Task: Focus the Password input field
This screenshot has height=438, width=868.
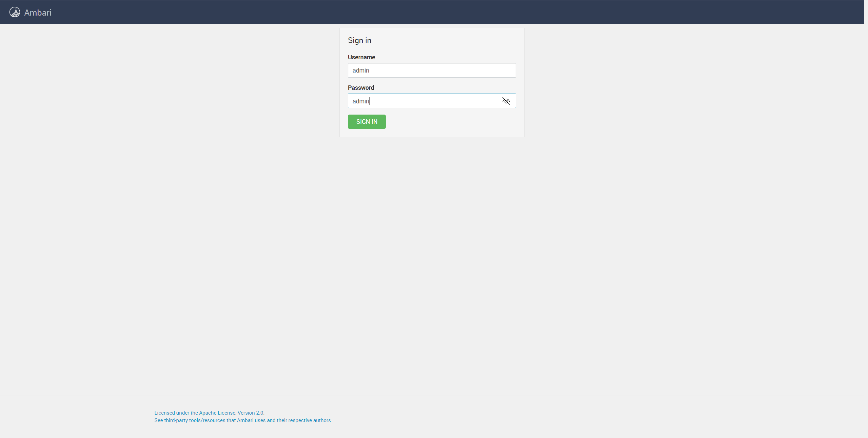Action: pyautogui.click(x=432, y=101)
